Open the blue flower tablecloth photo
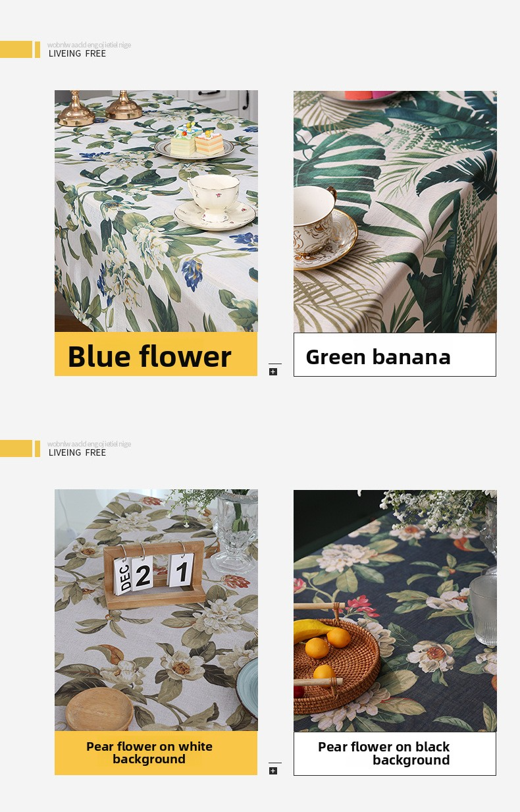The image size is (520, 812). 156,211
